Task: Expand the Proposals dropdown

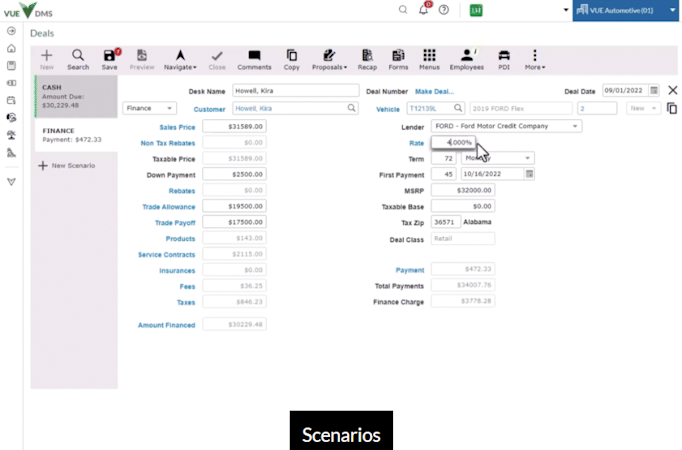Action: pyautogui.click(x=329, y=60)
